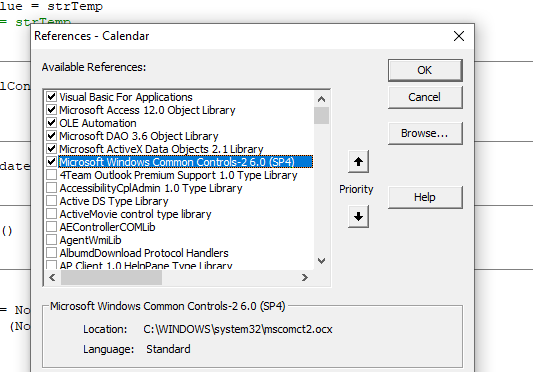Click the list scroll-up arrow

pos(321,99)
